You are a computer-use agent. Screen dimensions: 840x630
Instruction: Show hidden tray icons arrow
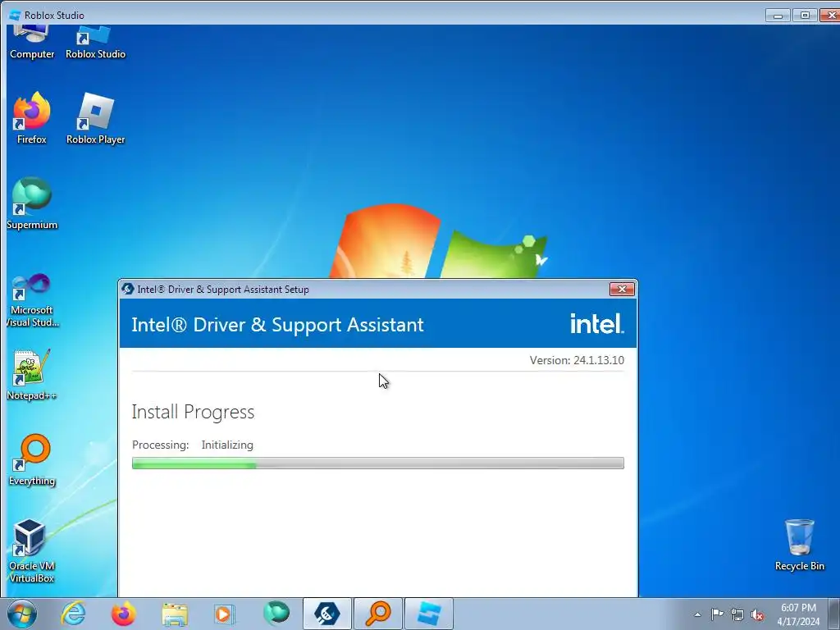pos(697,614)
